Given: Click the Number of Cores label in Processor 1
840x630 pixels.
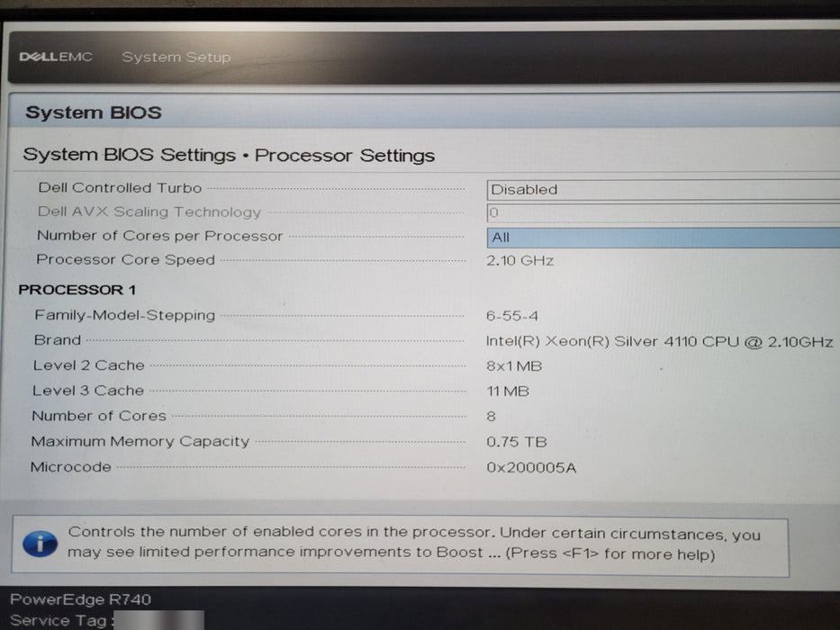Looking at the screenshot, I should coord(99,416).
